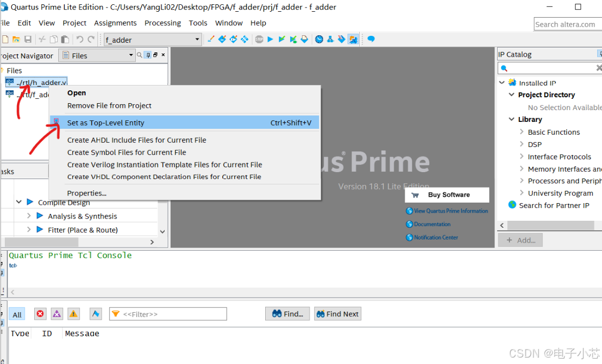Choose Set as Top-Level Entity
602x364 pixels.
coord(184,122)
